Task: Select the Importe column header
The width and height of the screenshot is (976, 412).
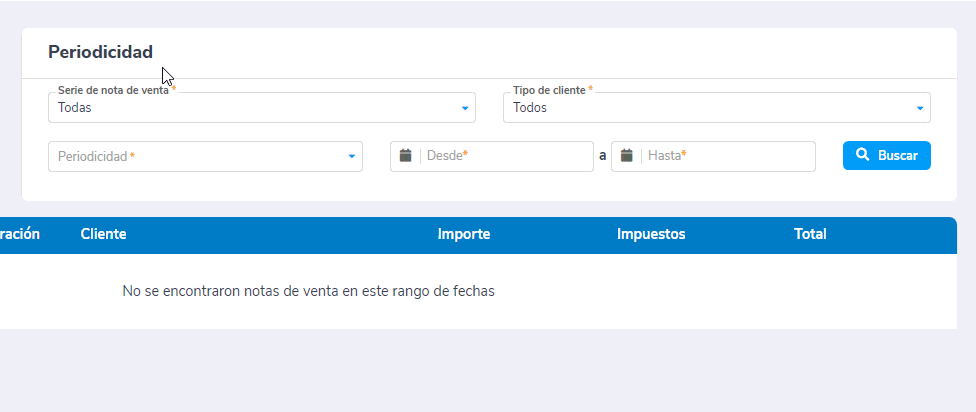Action: click(463, 234)
